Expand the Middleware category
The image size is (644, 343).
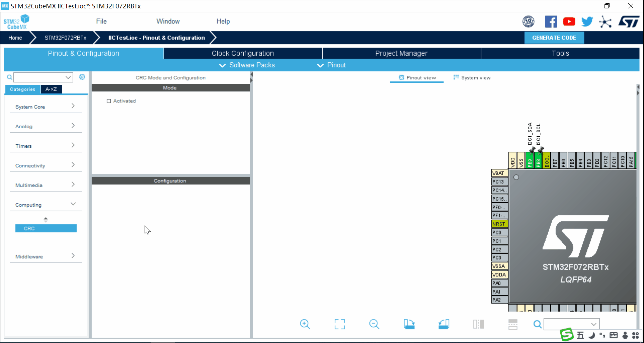coord(46,256)
